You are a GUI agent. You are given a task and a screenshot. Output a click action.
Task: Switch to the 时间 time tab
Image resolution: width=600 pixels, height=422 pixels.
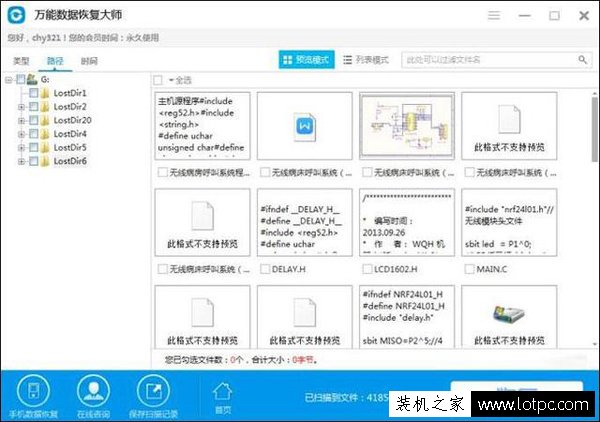[x=90, y=61]
